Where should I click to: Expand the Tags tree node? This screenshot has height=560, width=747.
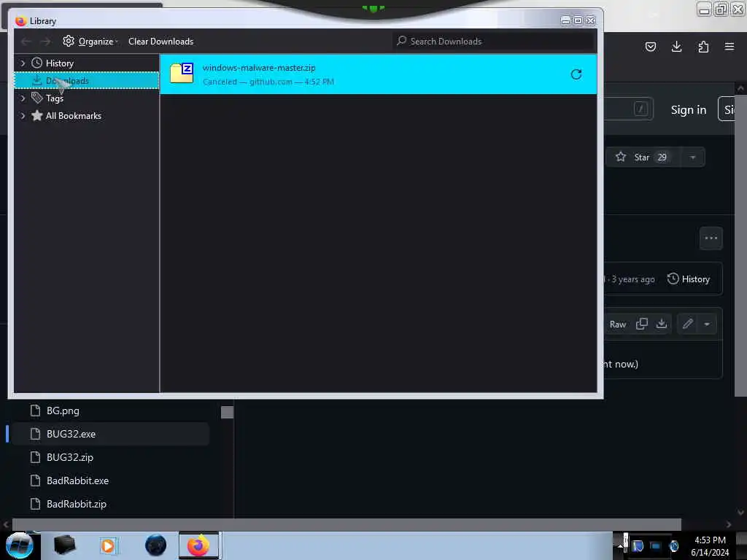(23, 98)
